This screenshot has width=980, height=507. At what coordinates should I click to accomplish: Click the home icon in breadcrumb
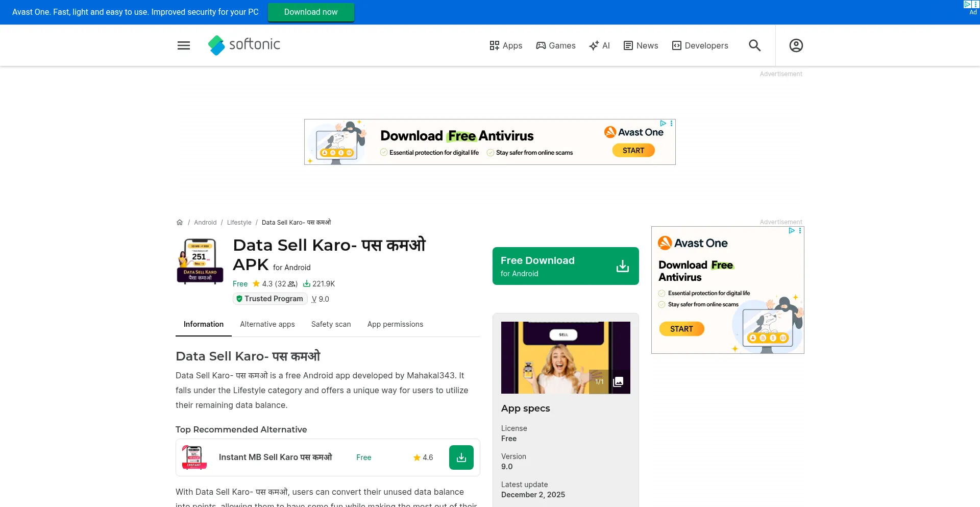click(x=180, y=222)
